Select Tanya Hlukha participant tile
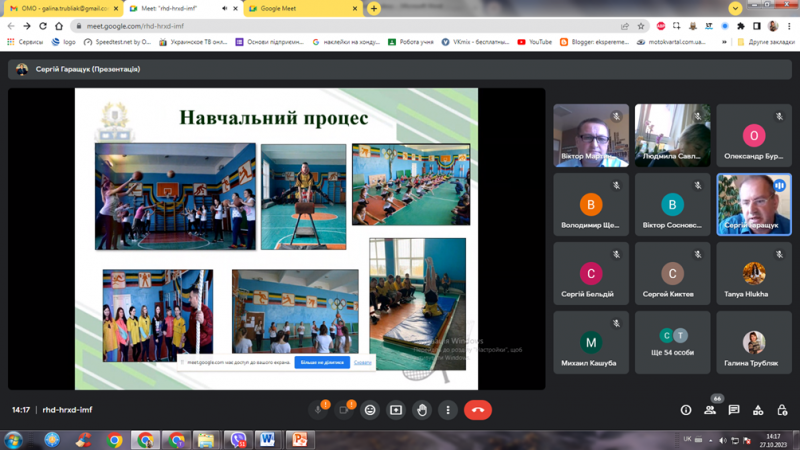The height and width of the screenshot is (450, 800). (x=754, y=273)
